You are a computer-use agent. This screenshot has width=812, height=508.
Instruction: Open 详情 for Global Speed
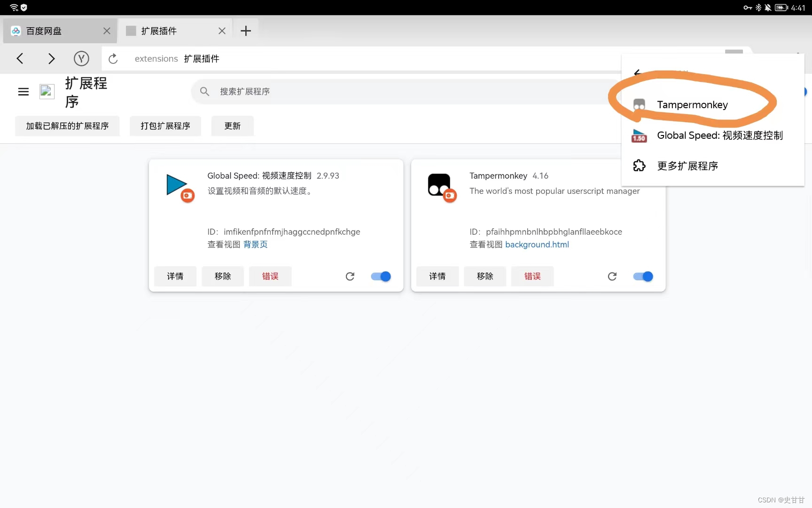[x=175, y=277]
